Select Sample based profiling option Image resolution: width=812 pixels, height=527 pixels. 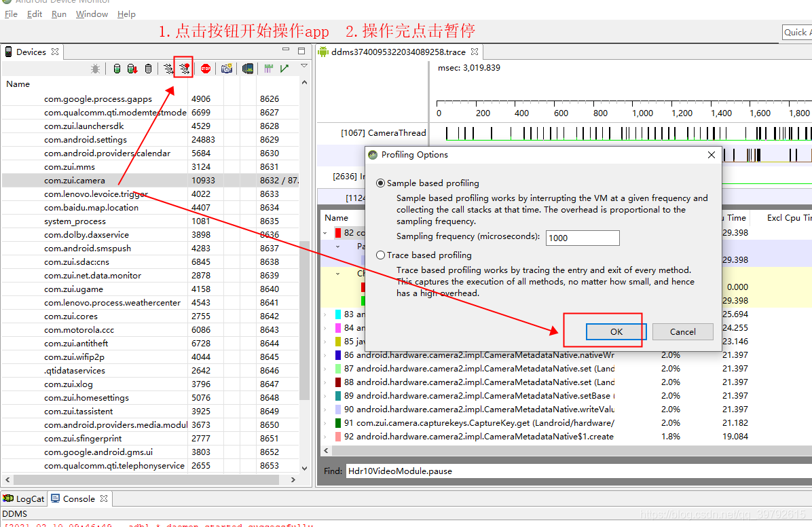(x=381, y=183)
